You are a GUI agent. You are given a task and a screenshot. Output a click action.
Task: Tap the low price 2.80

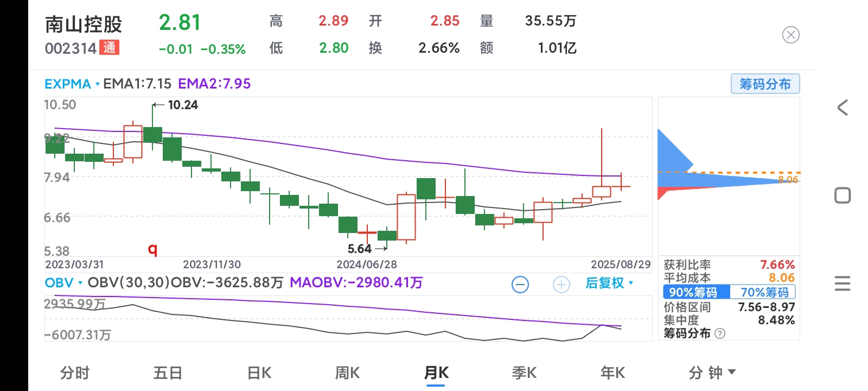point(334,48)
